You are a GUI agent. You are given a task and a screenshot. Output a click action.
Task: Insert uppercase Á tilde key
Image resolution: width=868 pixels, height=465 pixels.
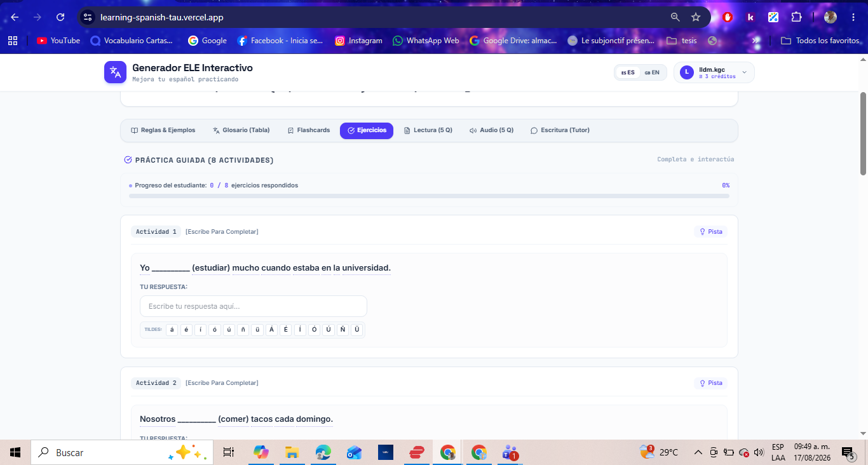[271, 330]
